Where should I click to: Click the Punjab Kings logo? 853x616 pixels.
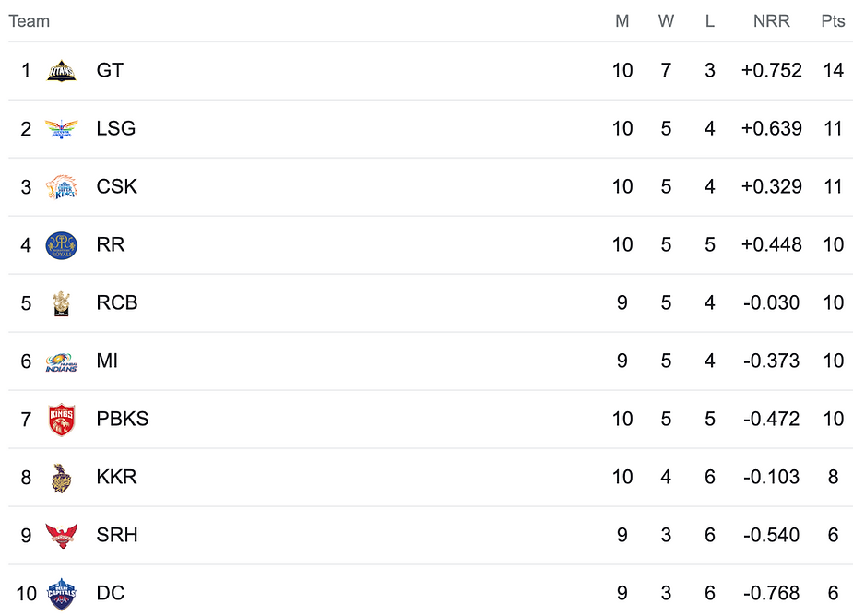tap(62, 420)
